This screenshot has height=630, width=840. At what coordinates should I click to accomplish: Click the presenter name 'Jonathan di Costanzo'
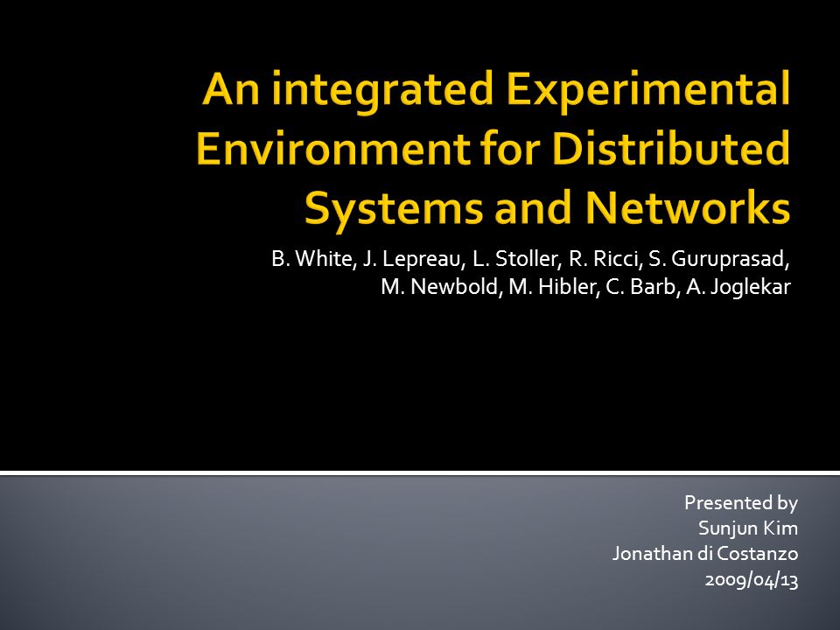pos(705,553)
